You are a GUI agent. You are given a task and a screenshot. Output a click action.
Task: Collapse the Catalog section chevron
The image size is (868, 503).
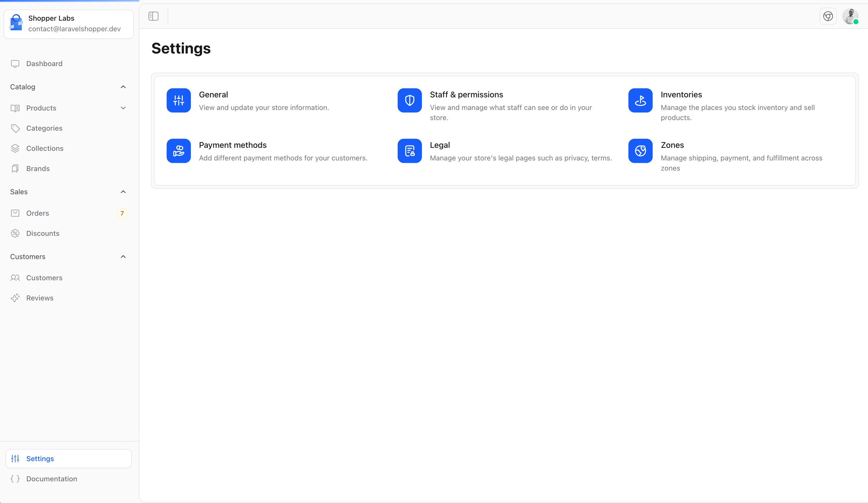coord(123,87)
